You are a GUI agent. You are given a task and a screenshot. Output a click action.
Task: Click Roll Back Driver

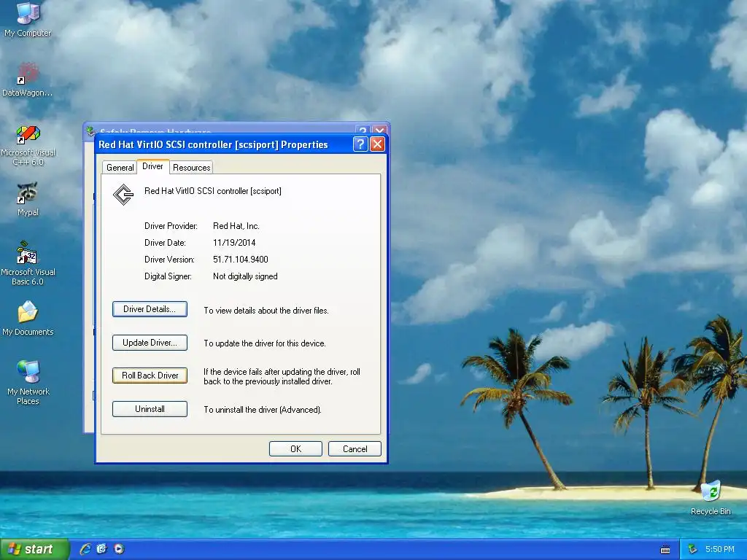[x=150, y=376]
